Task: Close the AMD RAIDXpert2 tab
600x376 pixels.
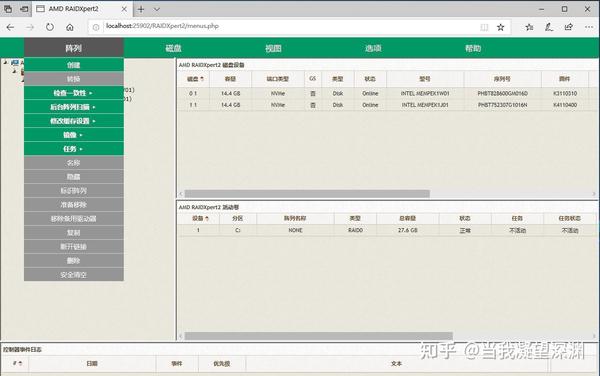Action: 124,9
